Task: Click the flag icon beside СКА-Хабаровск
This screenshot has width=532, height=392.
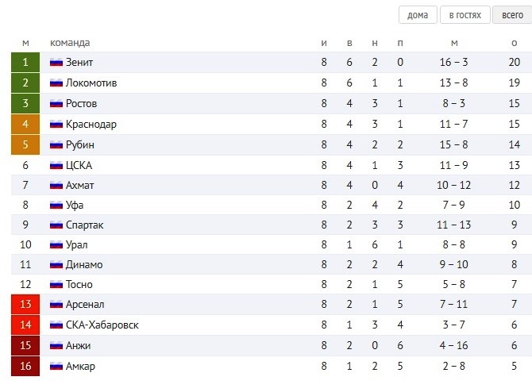Action: [x=56, y=325]
